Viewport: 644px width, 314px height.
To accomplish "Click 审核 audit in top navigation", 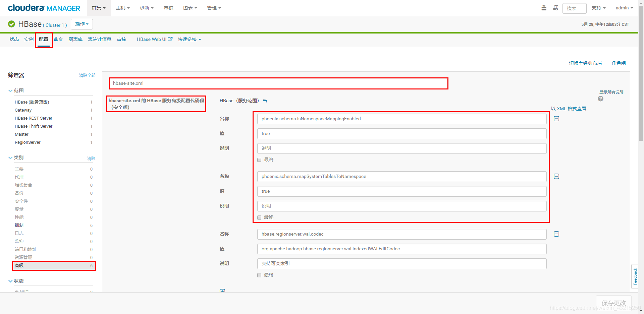I will pos(168,8).
